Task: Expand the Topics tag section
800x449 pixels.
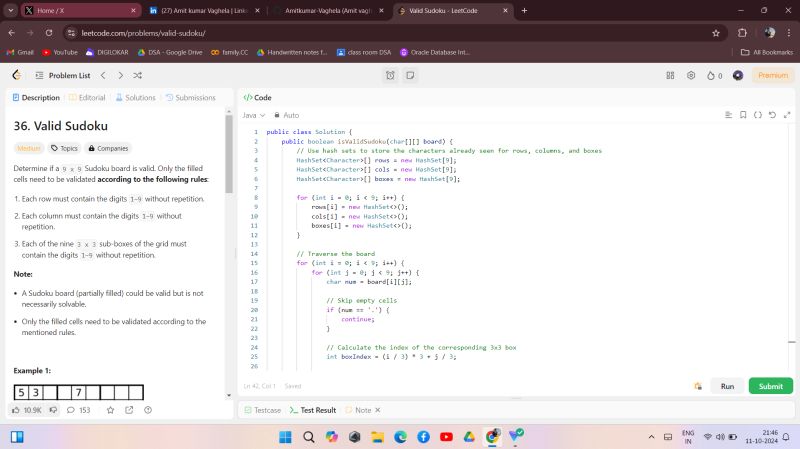Action: (x=64, y=148)
